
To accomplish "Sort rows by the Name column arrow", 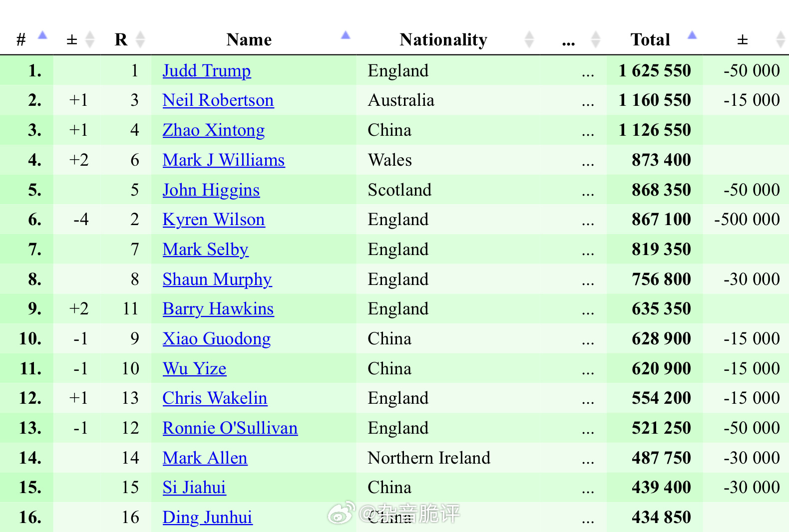I will [346, 35].
